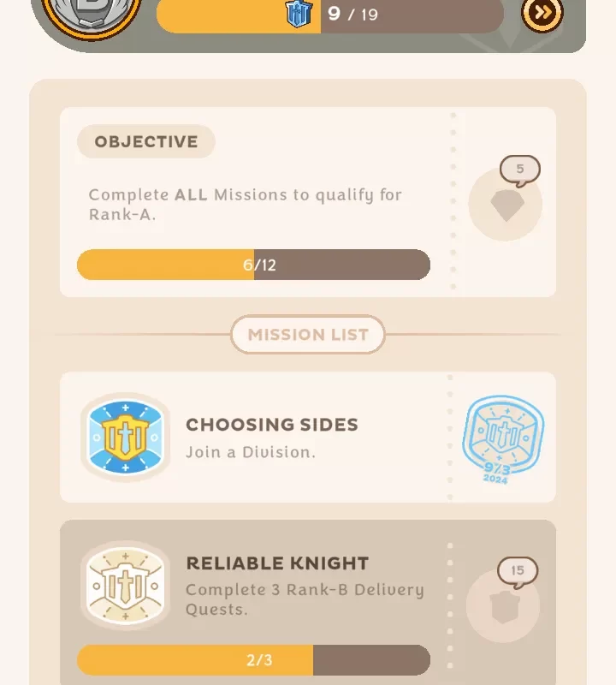The height and width of the screenshot is (685, 616).
Task: Click the reward count bubble showing 15
Action: tap(518, 571)
